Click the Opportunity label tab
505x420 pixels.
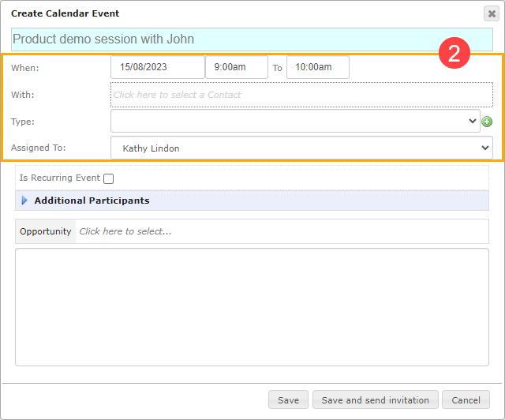click(x=46, y=231)
